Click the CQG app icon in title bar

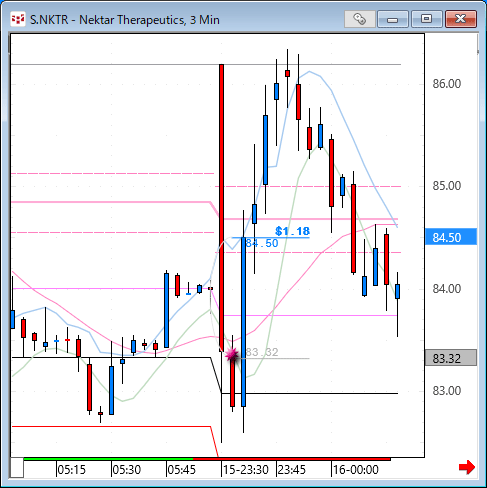(x=18, y=19)
